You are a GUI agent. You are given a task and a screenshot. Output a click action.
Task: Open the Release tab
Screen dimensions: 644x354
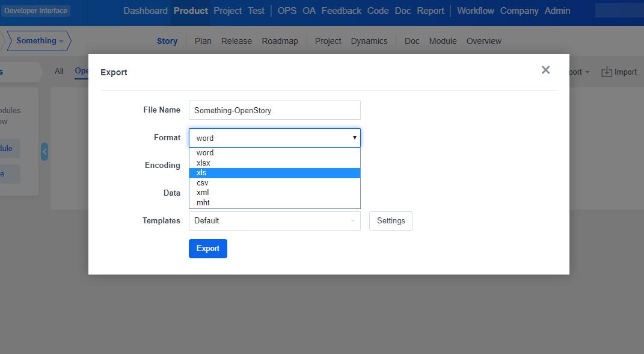click(x=236, y=41)
